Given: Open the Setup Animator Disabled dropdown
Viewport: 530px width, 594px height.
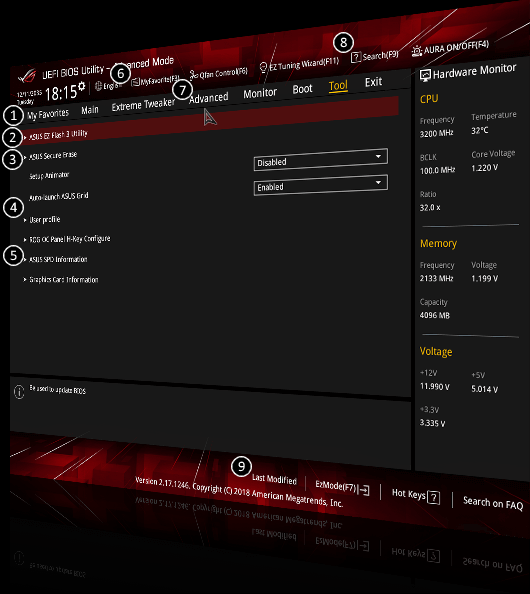Looking at the screenshot, I should click(x=321, y=159).
